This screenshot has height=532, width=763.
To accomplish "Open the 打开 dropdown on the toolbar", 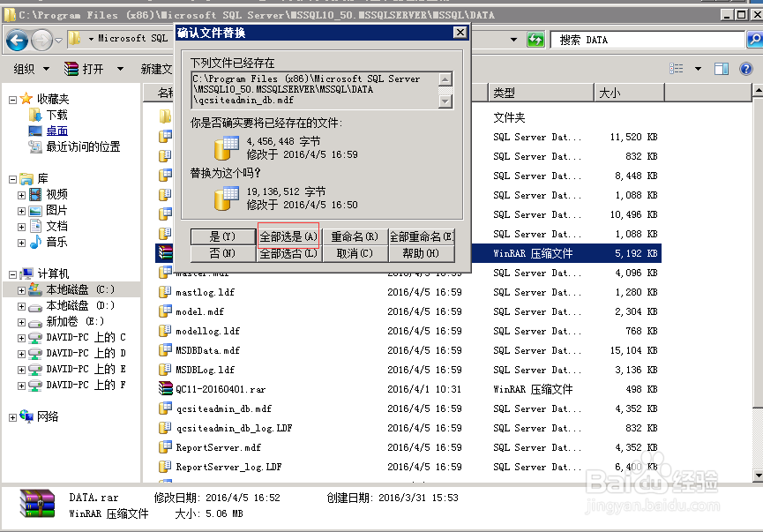I will [119, 68].
